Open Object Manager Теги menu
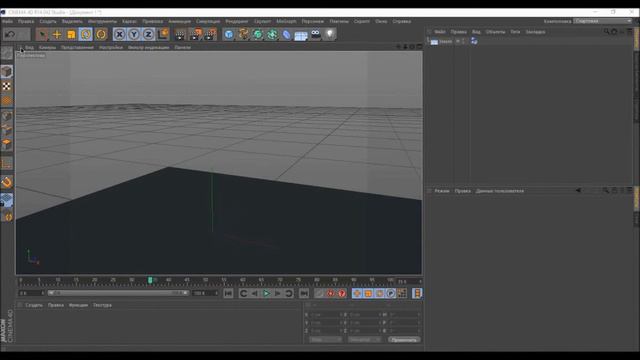 [x=515, y=31]
